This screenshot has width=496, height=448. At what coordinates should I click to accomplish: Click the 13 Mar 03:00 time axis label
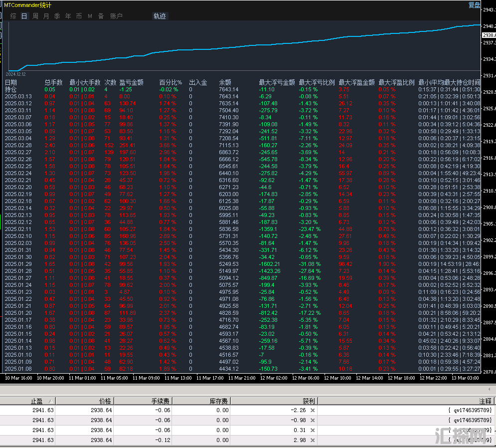(465, 378)
